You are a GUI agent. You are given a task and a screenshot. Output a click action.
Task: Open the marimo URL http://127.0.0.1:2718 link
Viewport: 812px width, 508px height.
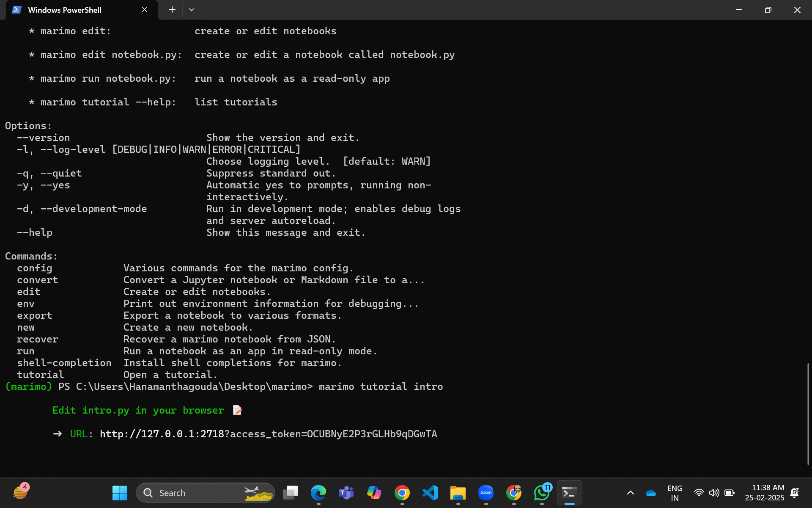pyautogui.click(x=268, y=434)
